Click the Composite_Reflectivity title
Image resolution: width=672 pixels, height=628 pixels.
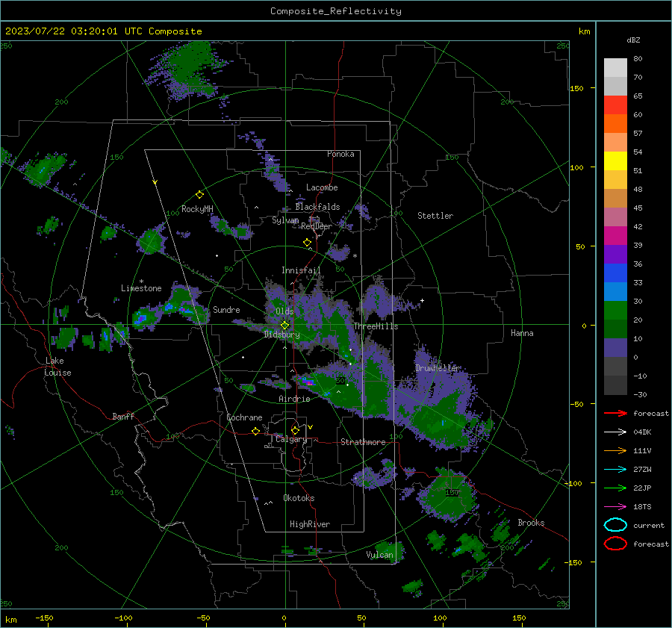point(336,11)
